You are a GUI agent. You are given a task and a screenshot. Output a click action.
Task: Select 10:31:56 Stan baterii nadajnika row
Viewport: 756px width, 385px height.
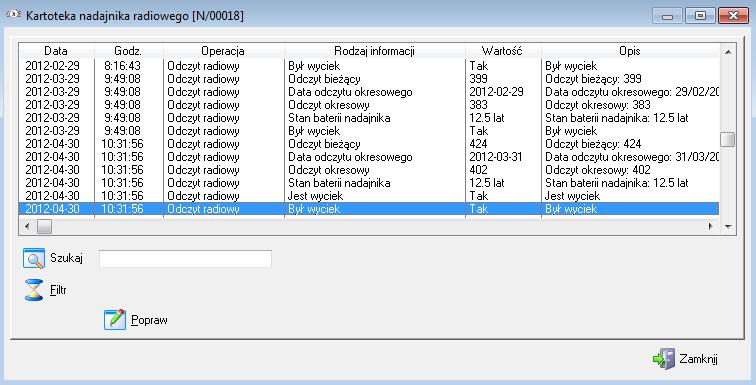coord(369,183)
